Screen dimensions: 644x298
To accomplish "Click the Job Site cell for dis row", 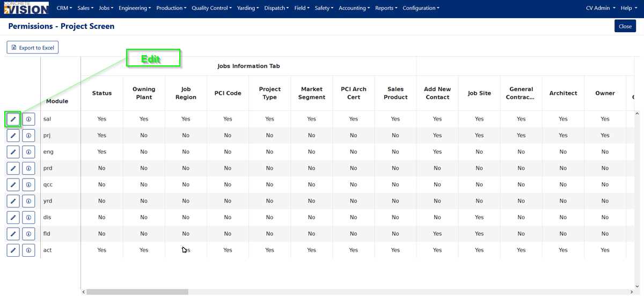I will (x=479, y=217).
